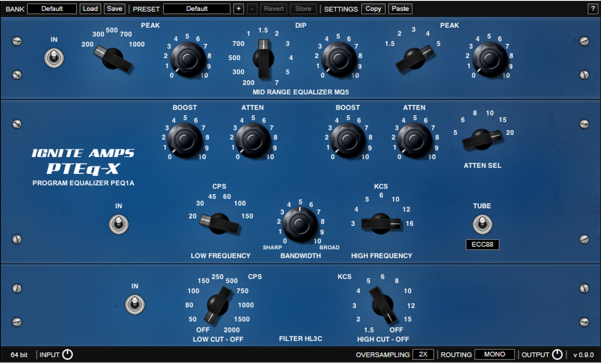Open the BANK Default dropdown
The image size is (601, 364).
pos(52,9)
